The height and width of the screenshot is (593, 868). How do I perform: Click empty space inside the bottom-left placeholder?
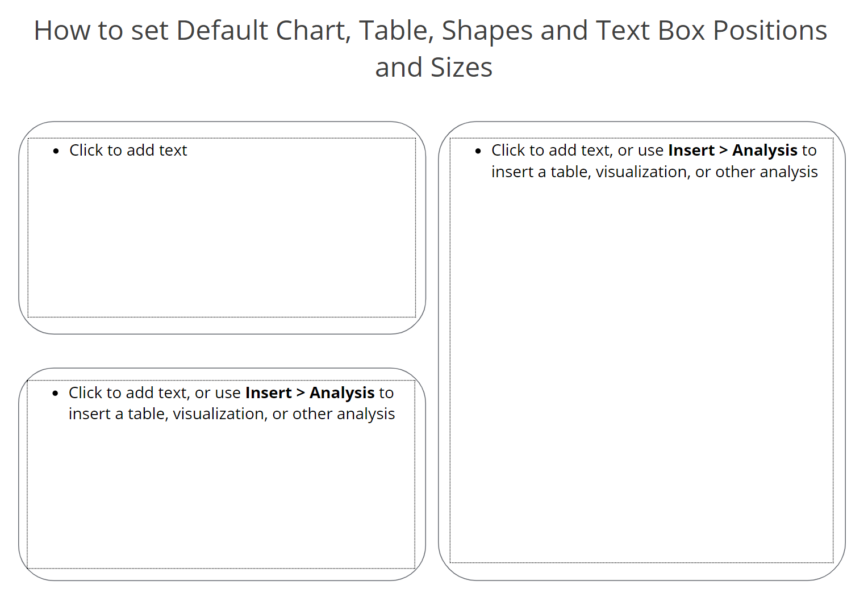click(x=222, y=494)
